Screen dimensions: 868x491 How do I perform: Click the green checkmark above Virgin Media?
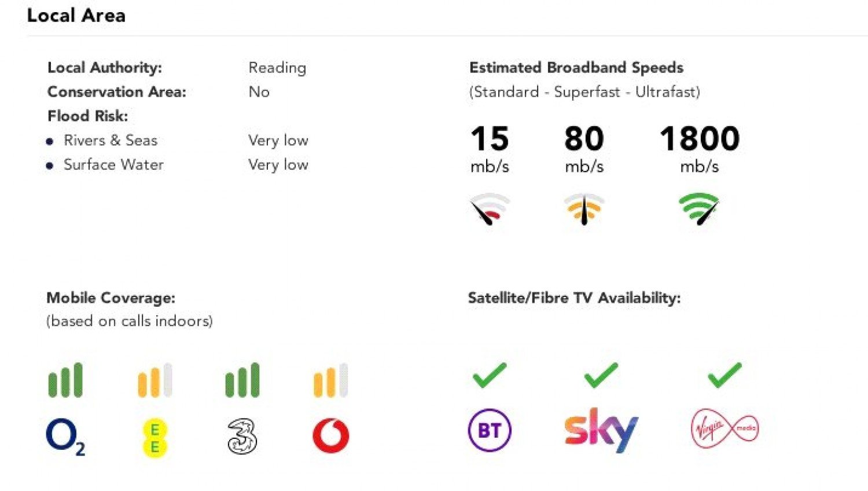(724, 375)
